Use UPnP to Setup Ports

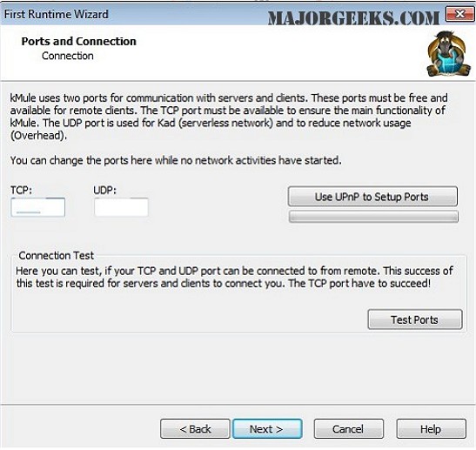coord(372,197)
